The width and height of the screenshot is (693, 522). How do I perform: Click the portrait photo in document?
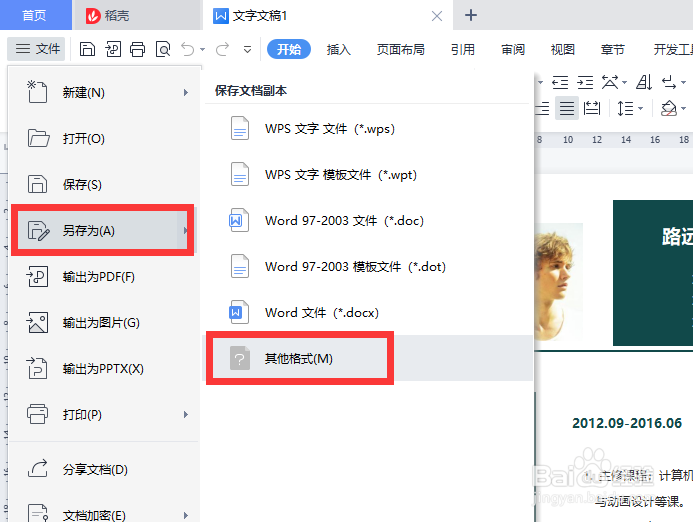(558, 282)
